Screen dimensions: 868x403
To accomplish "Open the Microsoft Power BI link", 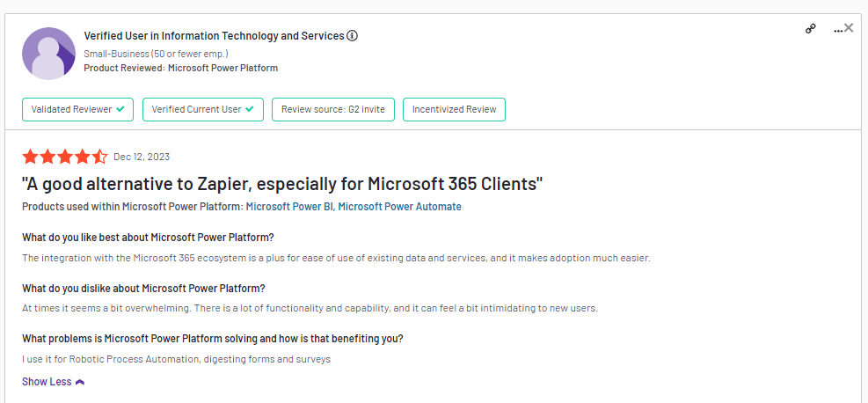I will 289,207.
